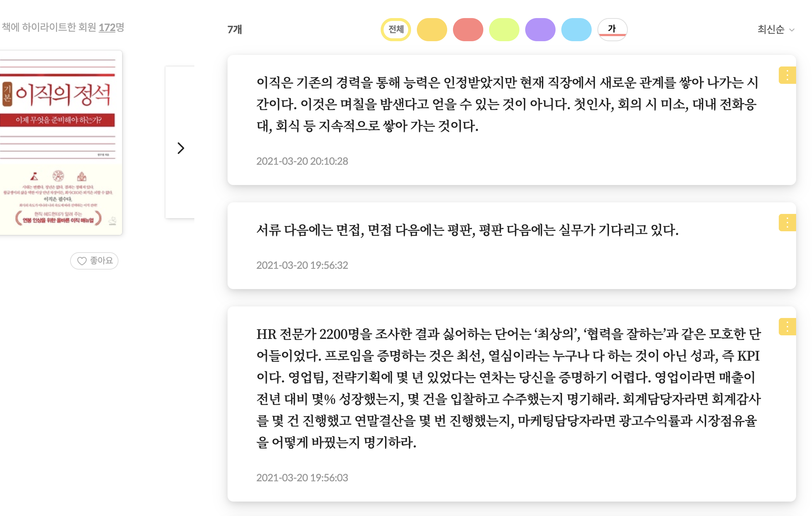Open the first highlight's three-dot menu
This screenshot has width=812, height=516.
pos(787,75)
